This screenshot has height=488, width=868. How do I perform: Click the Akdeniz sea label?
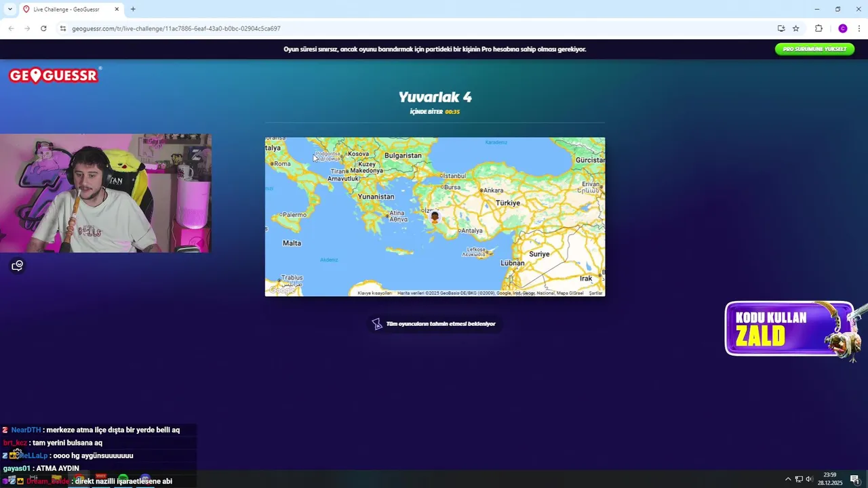[329, 260]
